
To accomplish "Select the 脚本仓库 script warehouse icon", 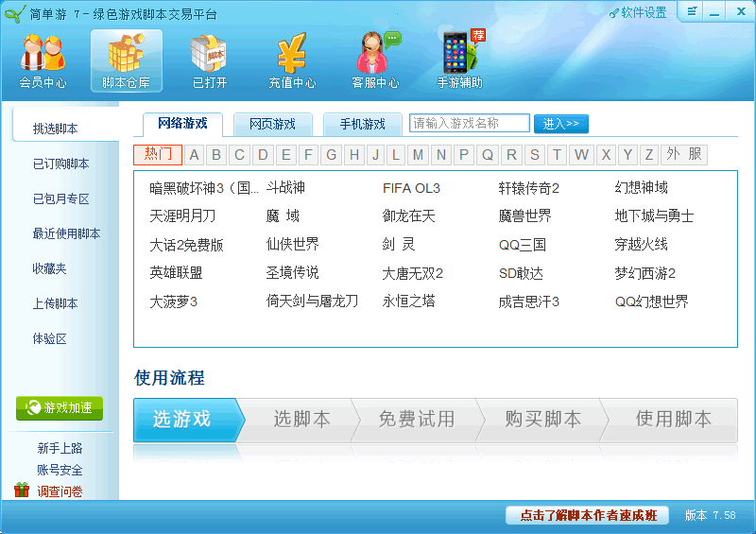I will point(127,60).
